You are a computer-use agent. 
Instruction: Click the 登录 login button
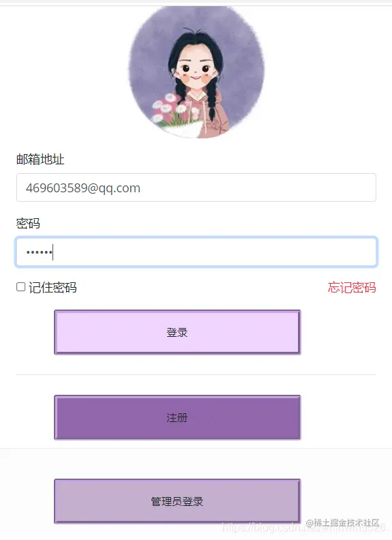pyautogui.click(x=177, y=332)
